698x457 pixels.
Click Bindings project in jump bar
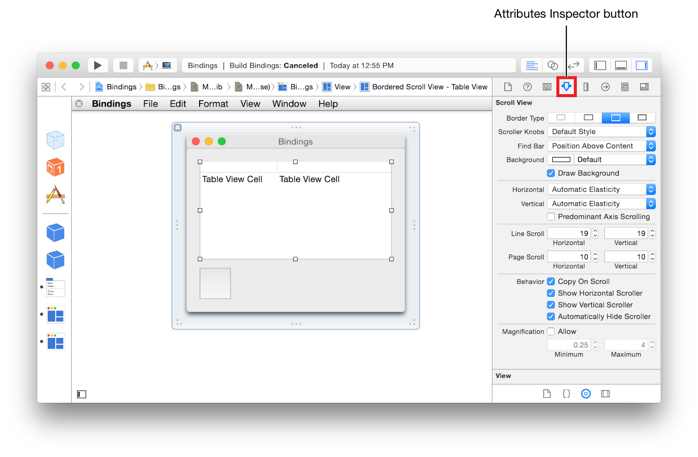[x=116, y=87]
